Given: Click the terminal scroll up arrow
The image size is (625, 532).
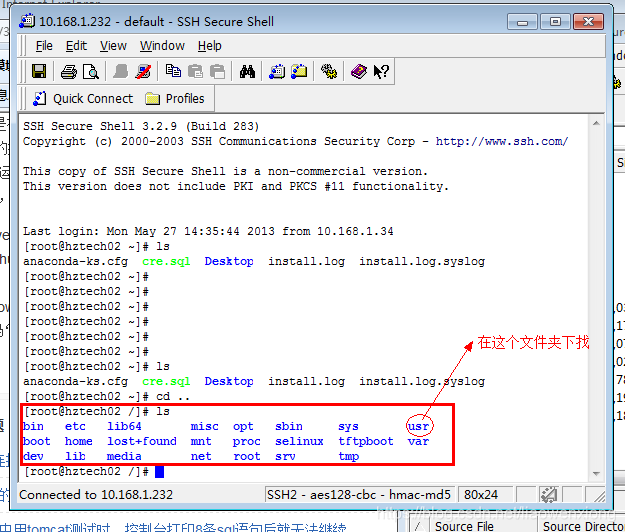Looking at the screenshot, I should pos(596,123).
